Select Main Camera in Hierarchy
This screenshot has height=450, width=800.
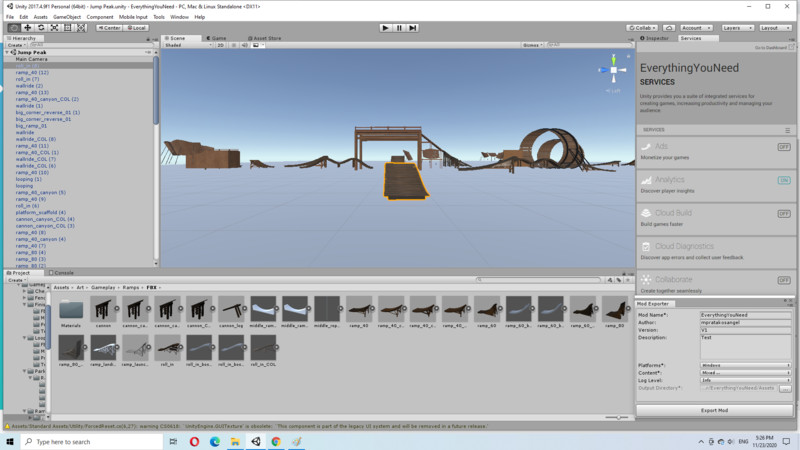click(31, 59)
